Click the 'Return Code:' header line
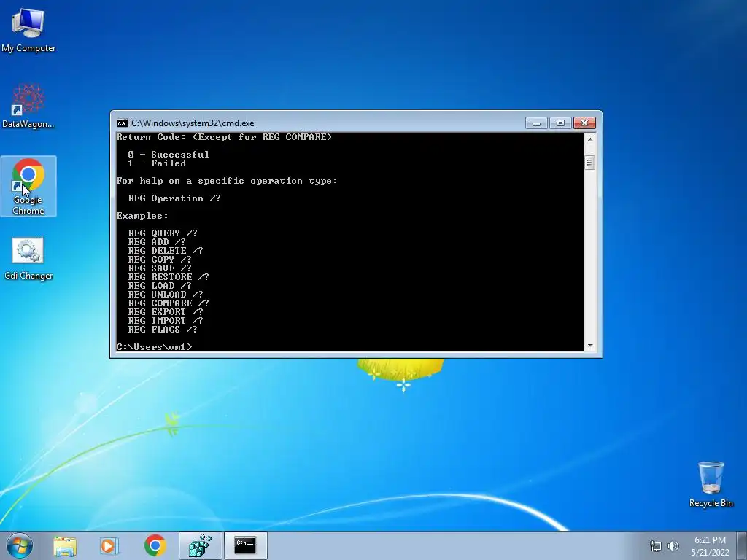Viewport: 747px width, 560px height. 225,137
